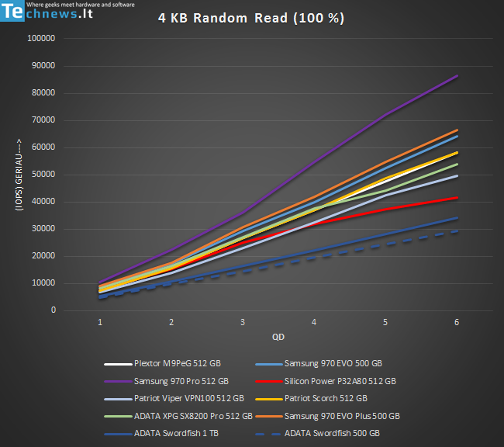Select ADATA XPG SX8200 Pro 512 GB legend label
Screen dimensions: 504x447
193,416
